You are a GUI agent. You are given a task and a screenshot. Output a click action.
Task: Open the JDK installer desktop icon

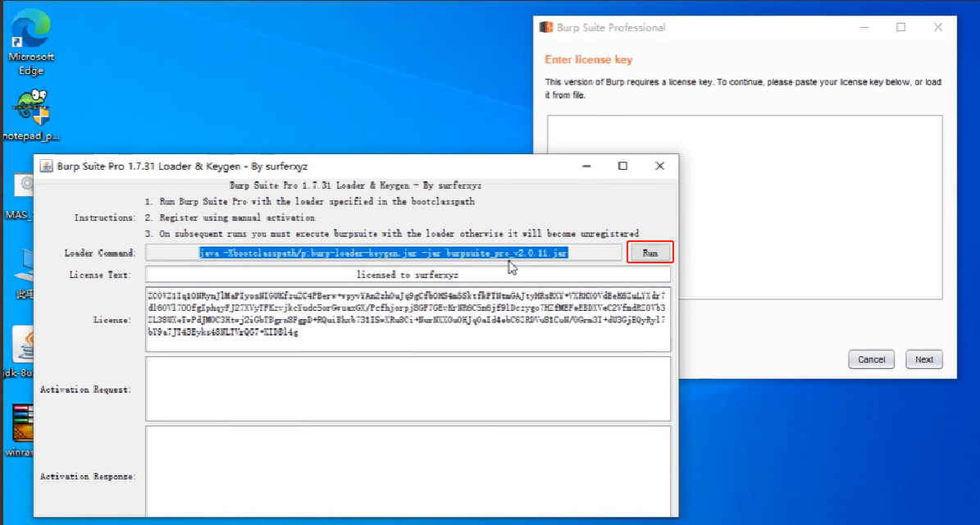pyautogui.click(x=22, y=351)
